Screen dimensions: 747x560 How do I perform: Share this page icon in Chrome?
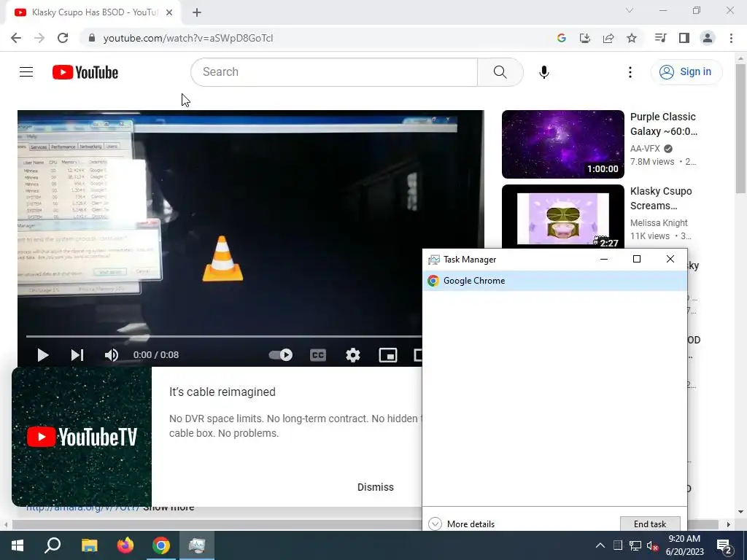608,38
